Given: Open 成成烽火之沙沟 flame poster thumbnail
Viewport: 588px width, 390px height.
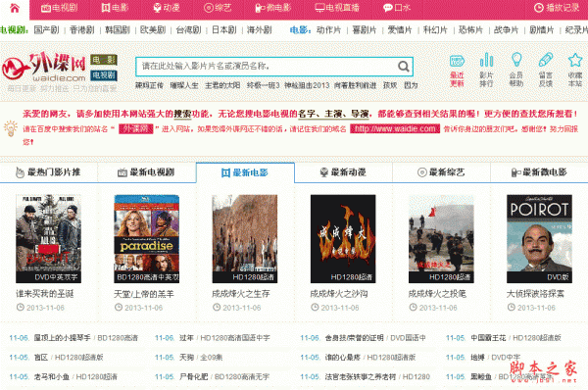Looking at the screenshot, I should 343,239.
